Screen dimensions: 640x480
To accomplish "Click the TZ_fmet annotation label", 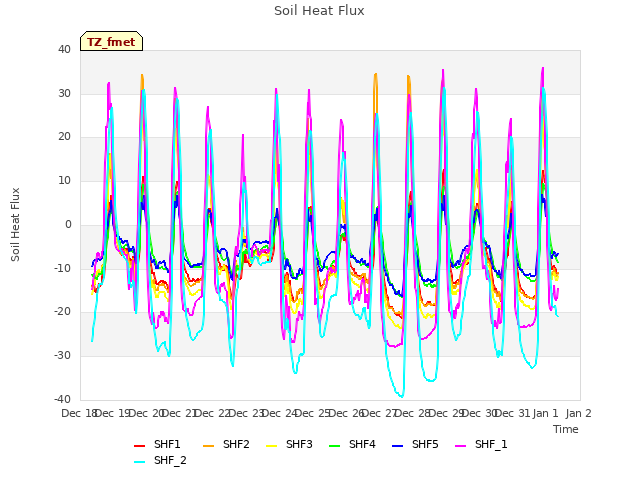I will 111,42.
